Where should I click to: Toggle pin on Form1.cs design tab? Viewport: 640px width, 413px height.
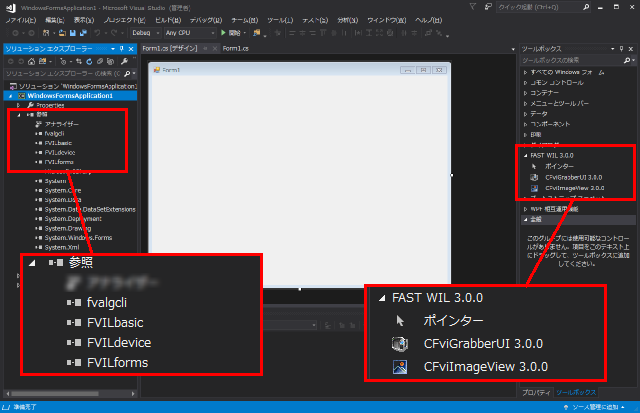[205, 49]
